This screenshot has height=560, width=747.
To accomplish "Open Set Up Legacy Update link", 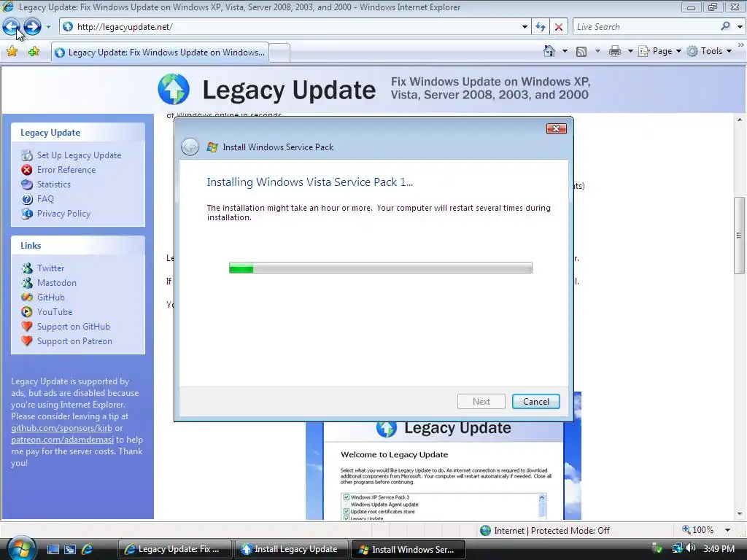I will [79, 155].
